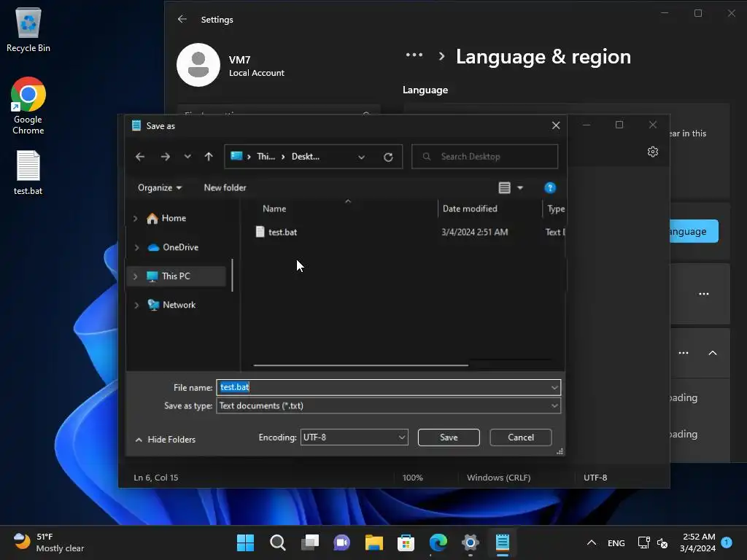Image resolution: width=747 pixels, height=560 pixels.
Task: Select OneDrive in navigation pane
Action: (x=180, y=247)
